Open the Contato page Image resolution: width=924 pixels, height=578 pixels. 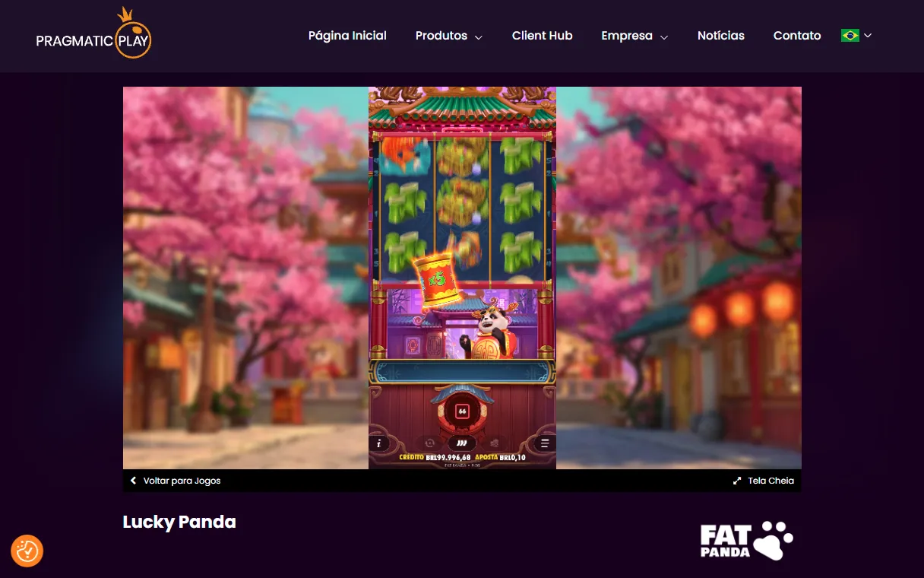coord(797,36)
